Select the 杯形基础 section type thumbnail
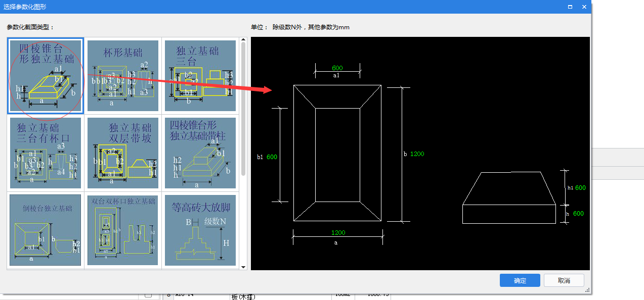This screenshot has width=644, height=300. pos(123,76)
